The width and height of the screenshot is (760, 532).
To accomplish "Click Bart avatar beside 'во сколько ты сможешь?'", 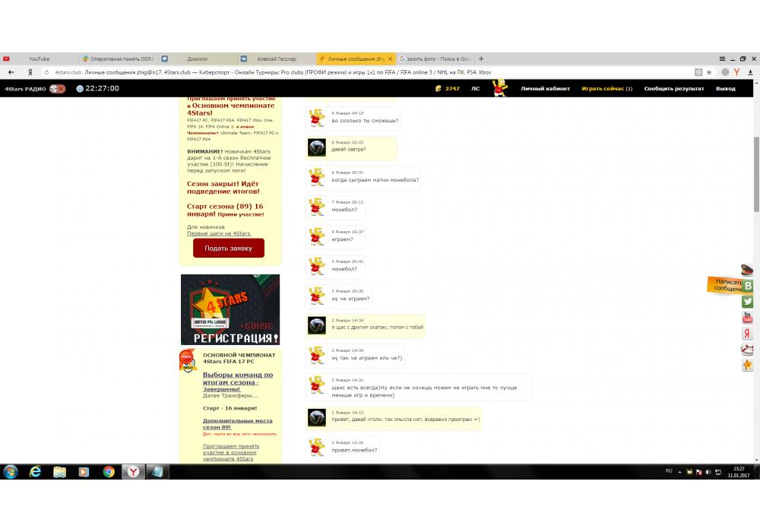I will point(316,118).
